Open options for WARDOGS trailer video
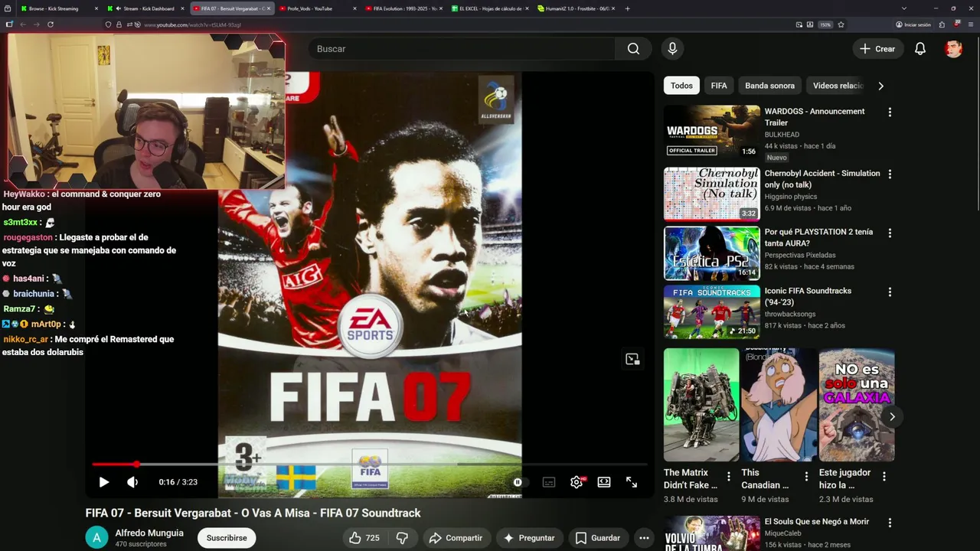The height and width of the screenshot is (551, 980). 890,112
